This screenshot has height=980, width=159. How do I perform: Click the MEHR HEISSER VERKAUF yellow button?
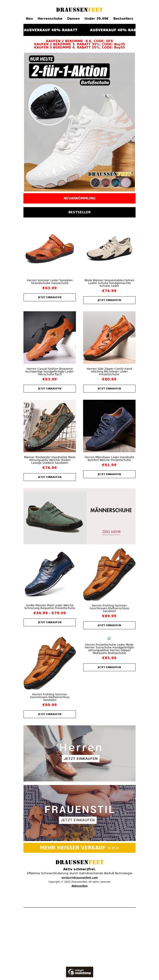point(79,848)
